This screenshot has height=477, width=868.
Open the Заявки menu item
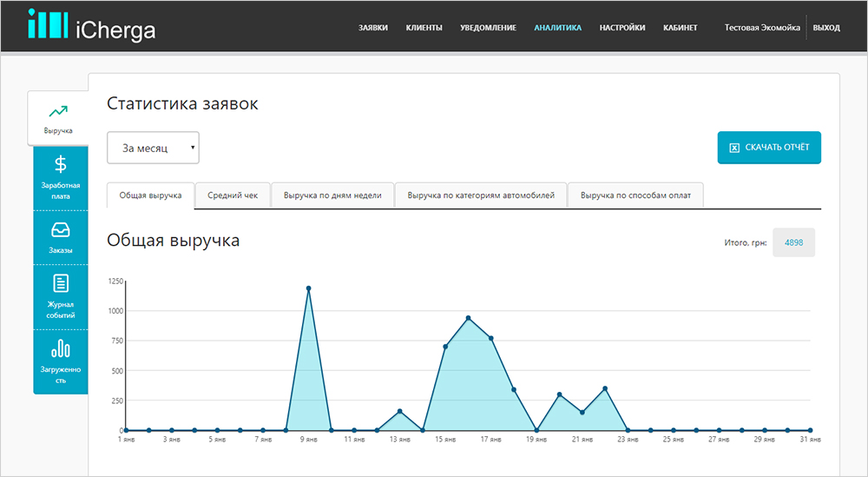click(373, 28)
